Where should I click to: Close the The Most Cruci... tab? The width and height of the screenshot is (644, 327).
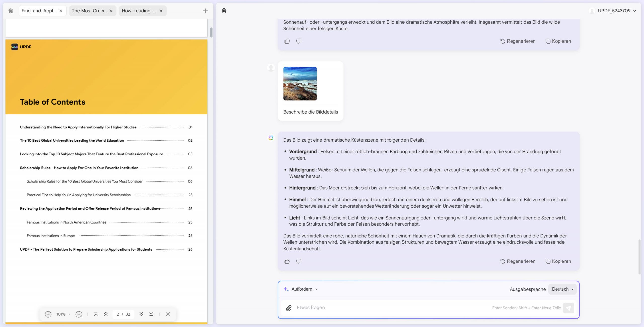tap(111, 11)
